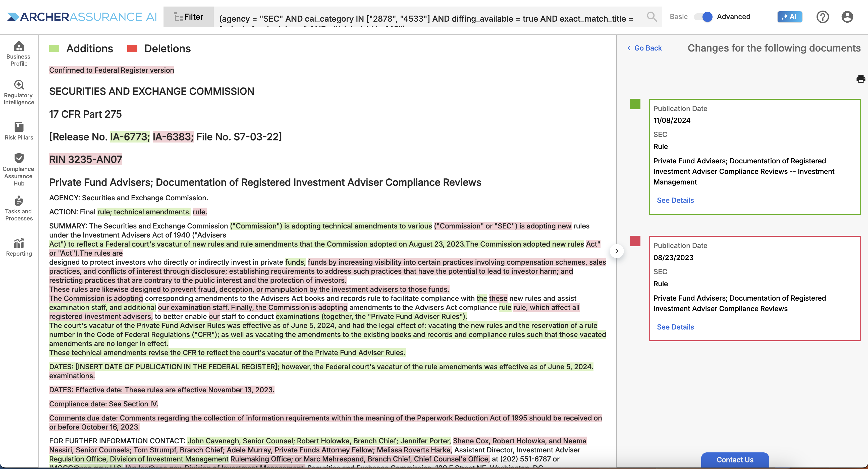Screen dimensions: 868x469
Task: See Details for 08/23/2023 document
Action: point(675,327)
